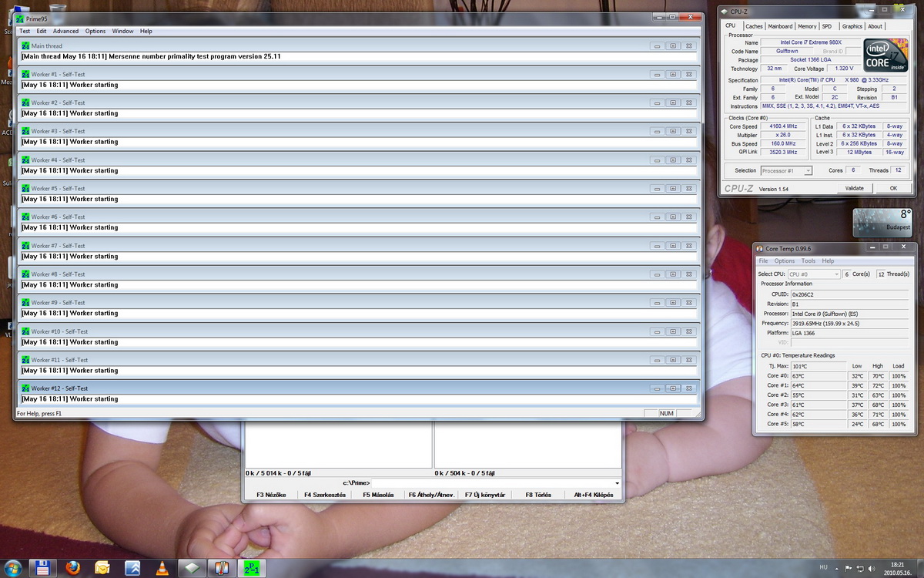
Task: Open Prime95 Advanced menu
Action: [x=65, y=31]
